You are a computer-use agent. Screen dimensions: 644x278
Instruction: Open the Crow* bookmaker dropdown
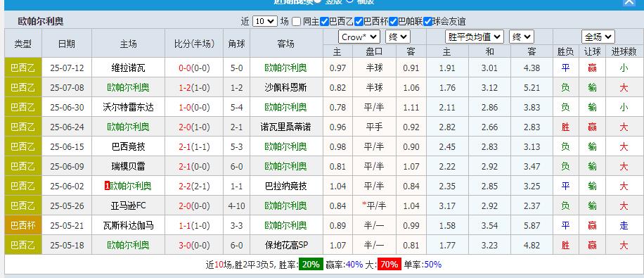click(x=359, y=37)
